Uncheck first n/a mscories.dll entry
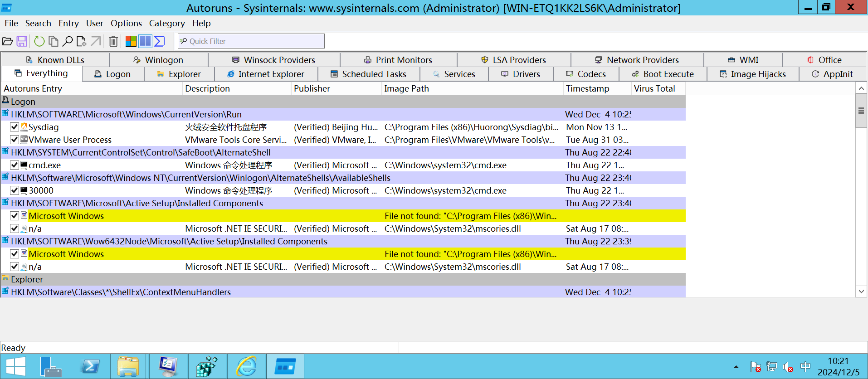 pyautogui.click(x=15, y=228)
